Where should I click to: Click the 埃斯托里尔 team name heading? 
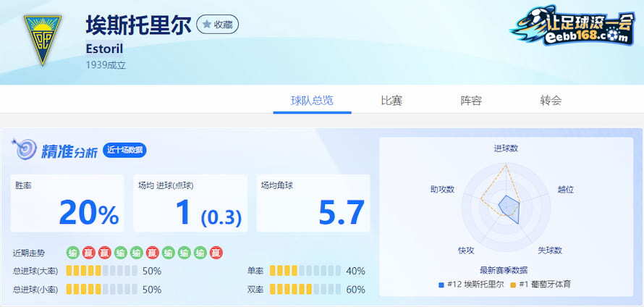(x=137, y=25)
